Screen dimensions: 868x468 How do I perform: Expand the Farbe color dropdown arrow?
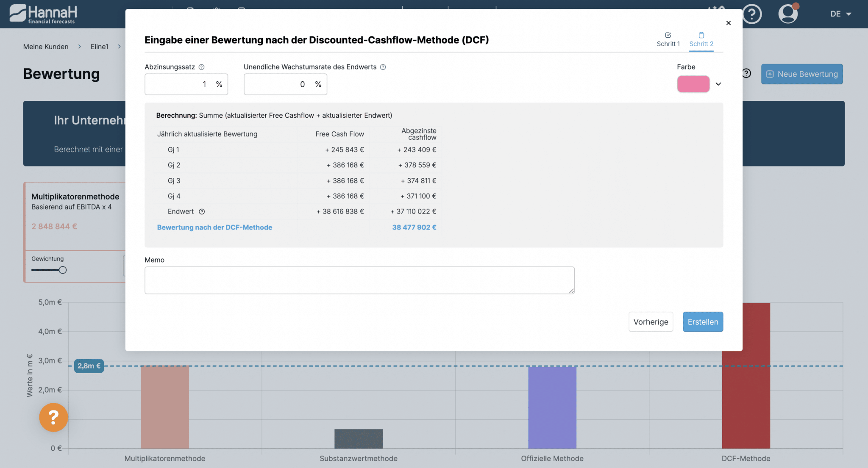[x=718, y=84]
